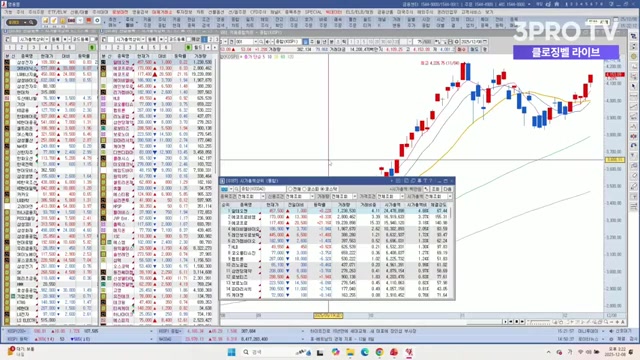The image size is (640, 360).
Task: Select the 년 (year) chart period button
Action: 325,42
